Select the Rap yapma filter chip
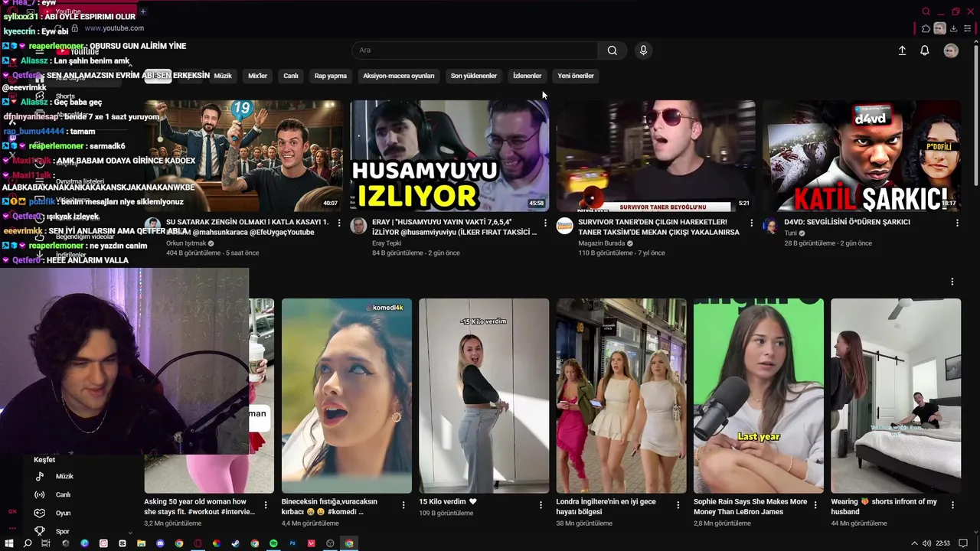 point(331,76)
